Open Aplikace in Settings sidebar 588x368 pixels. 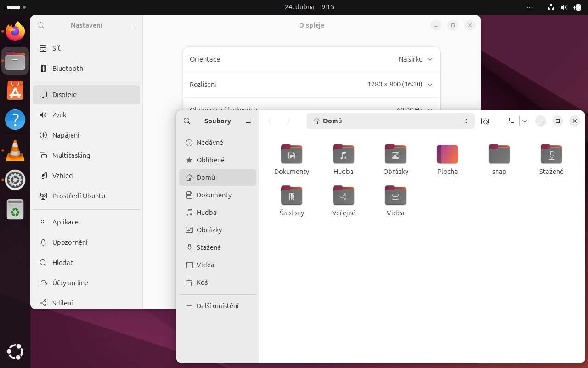coord(86,222)
